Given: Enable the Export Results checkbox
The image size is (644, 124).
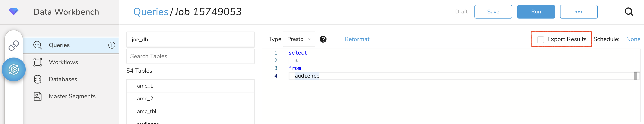Looking at the screenshot, I should (540, 39).
